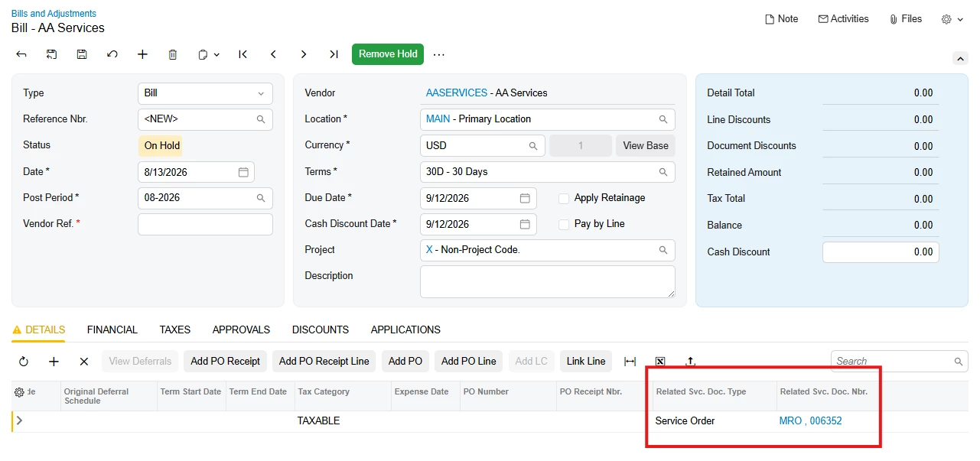
Task: Open the MRO, 006352 service document link
Action: pos(810,421)
